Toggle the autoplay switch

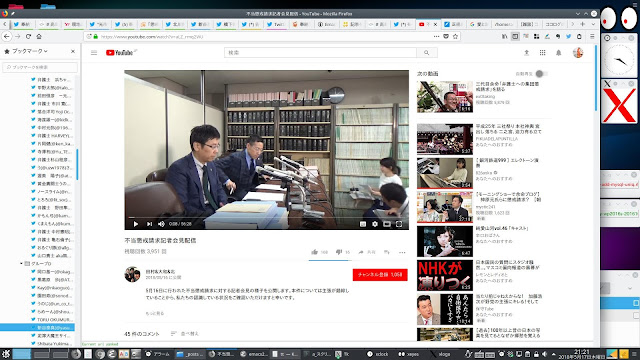[541, 74]
